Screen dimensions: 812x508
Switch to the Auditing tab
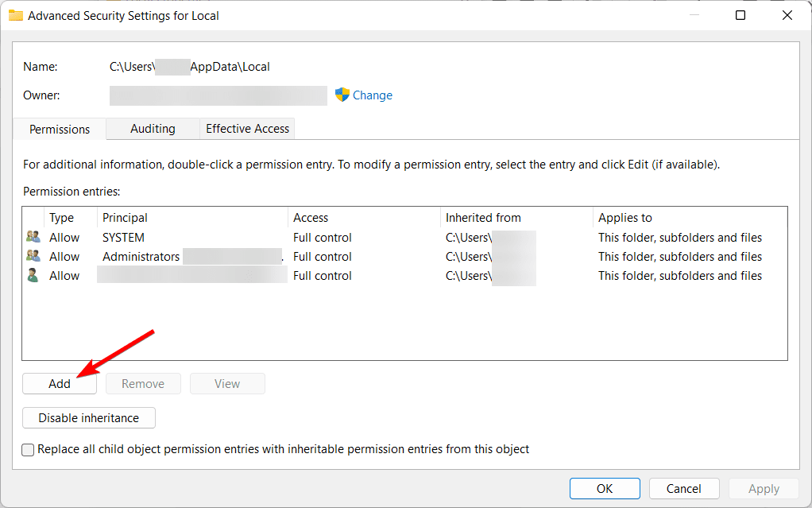click(x=153, y=129)
